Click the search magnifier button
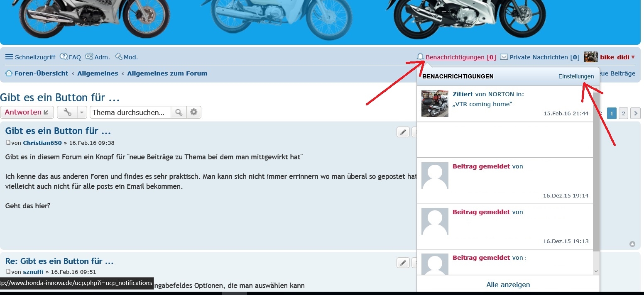644x295 pixels. pos(179,112)
